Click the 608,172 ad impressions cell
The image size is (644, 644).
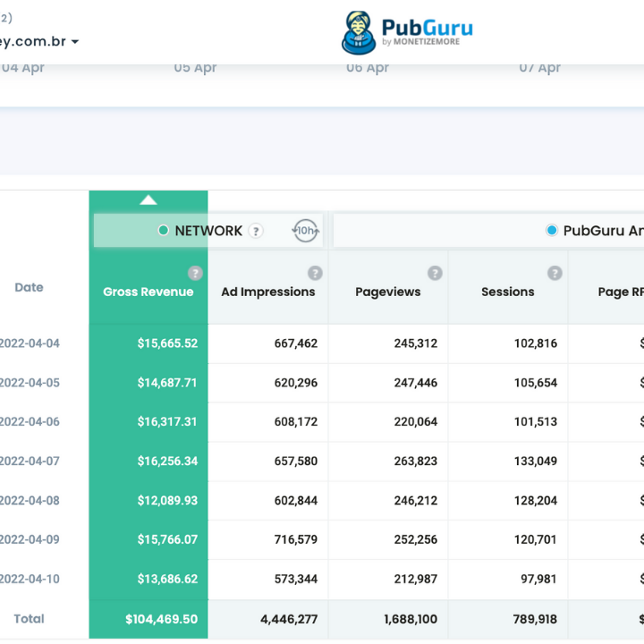point(296,422)
